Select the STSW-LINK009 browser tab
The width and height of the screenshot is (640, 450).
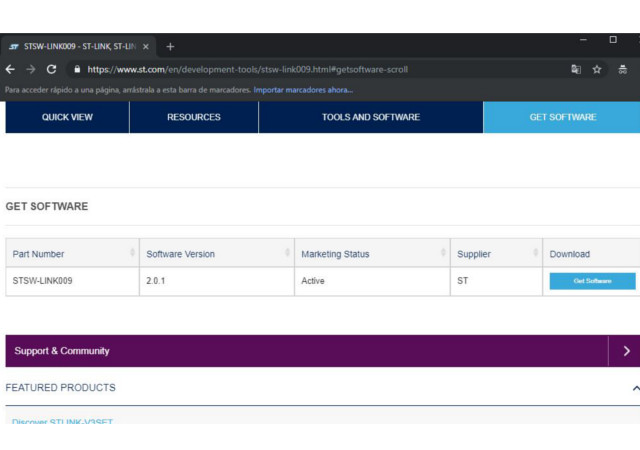(x=78, y=47)
